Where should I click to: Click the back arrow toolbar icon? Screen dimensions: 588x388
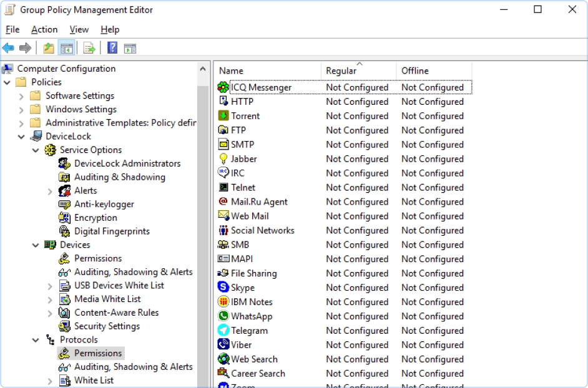[8, 48]
